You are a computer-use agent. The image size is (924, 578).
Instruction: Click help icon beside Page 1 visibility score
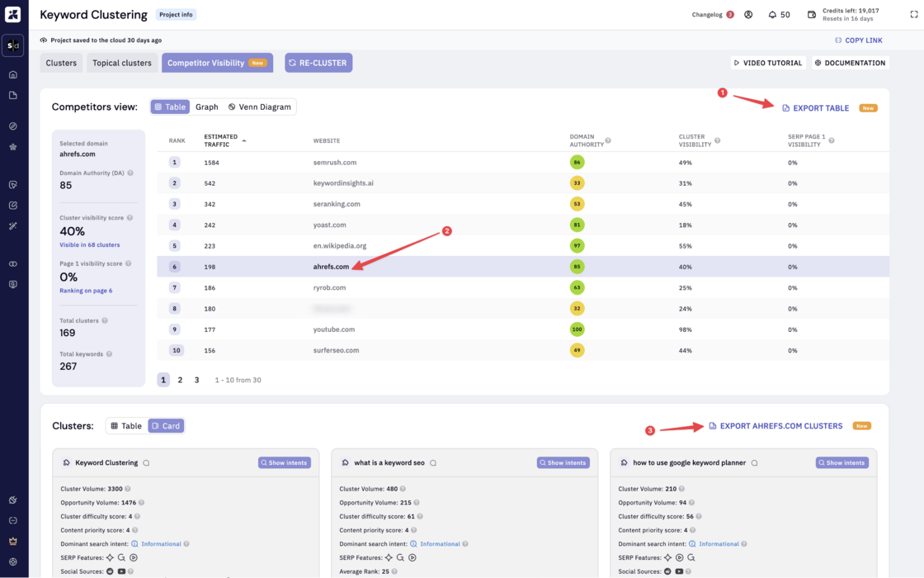(128, 263)
